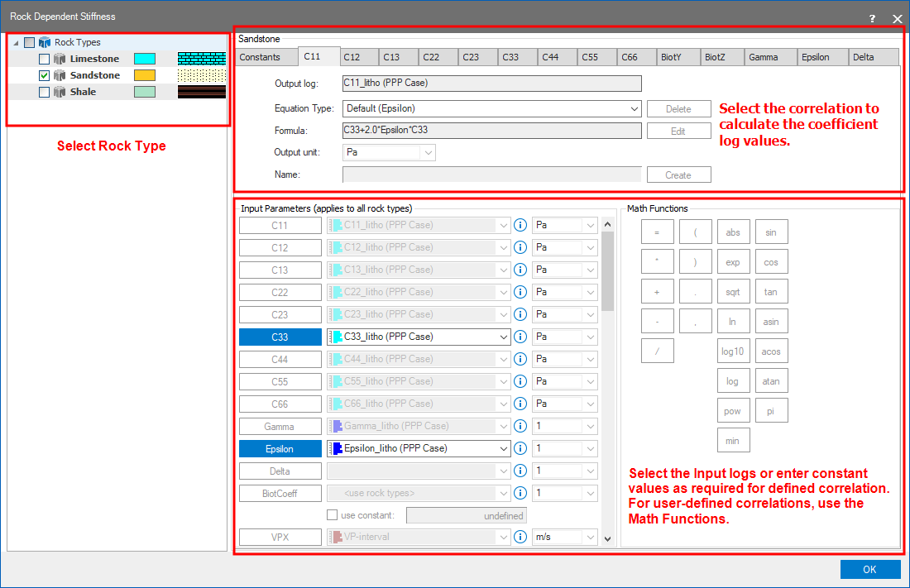910x588 pixels.
Task: Uncheck the Sandstone rock type
Action: coord(45,75)
